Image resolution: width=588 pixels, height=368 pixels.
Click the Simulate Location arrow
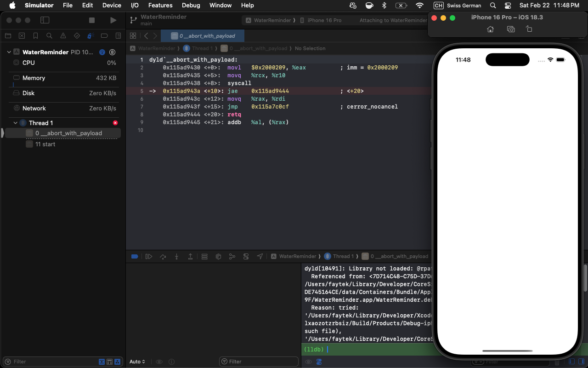tap(260, 256)
